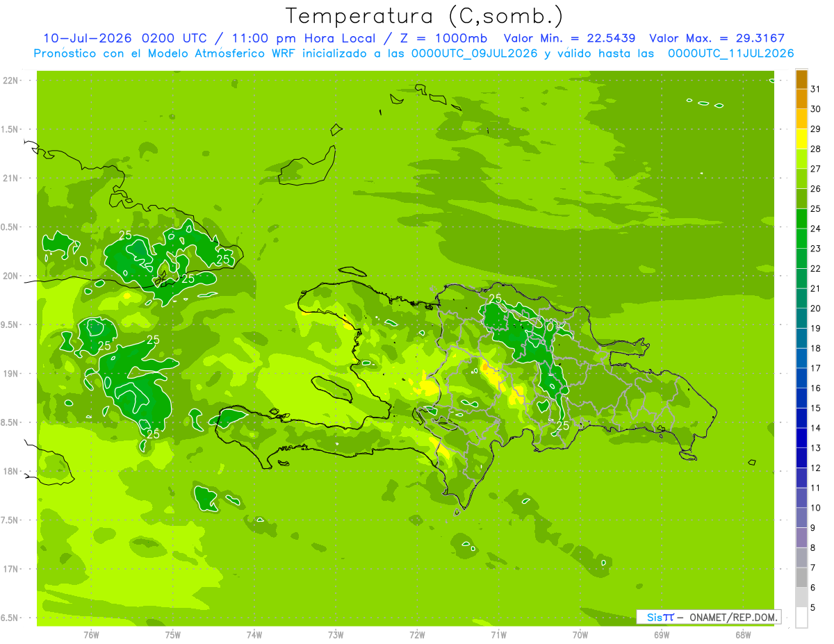The image size is (834, 644).
Task: Click the longitude label '69W'
Action: [x=662, y=635]
